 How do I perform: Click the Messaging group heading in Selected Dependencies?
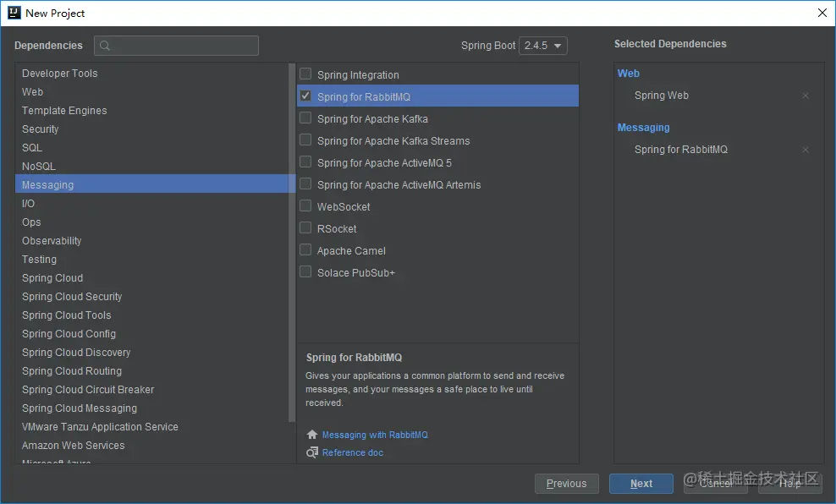tap(644, 128)
